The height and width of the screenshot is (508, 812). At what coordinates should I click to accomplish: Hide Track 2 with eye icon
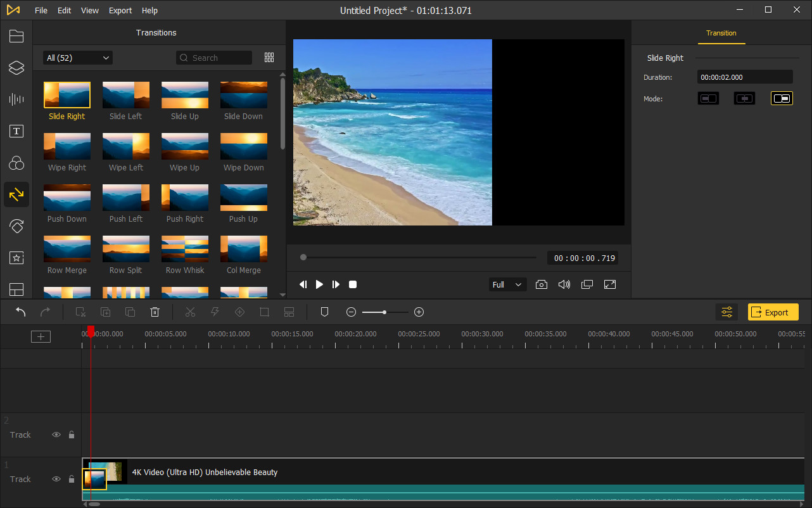[56, 435]
